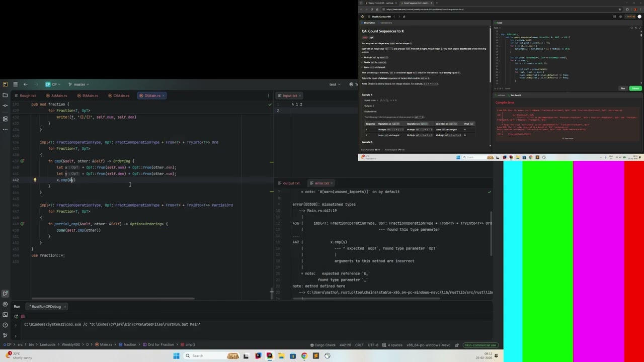644x362 pixels.
Task: Open the Commit tool window icon
Action: [x=5, y=106]
